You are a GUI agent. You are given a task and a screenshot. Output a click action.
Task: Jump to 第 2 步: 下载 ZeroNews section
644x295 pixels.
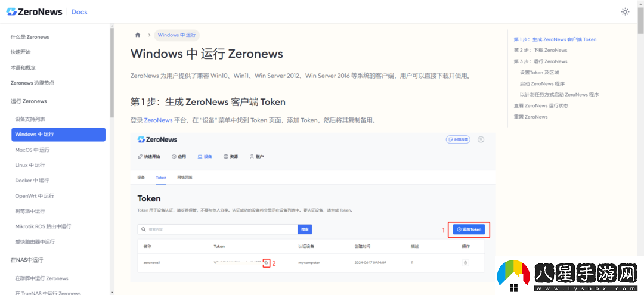click(x=540, y=50)
